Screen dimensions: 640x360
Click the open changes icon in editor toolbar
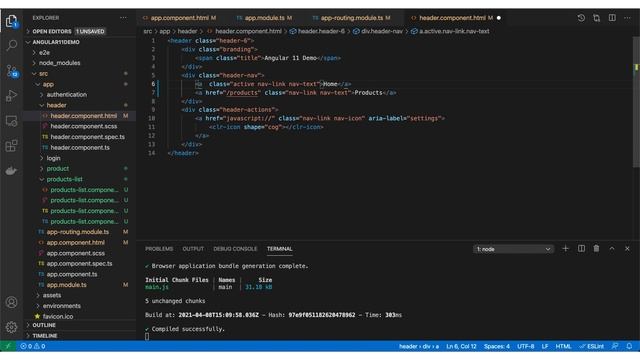(x=596, y=18)
